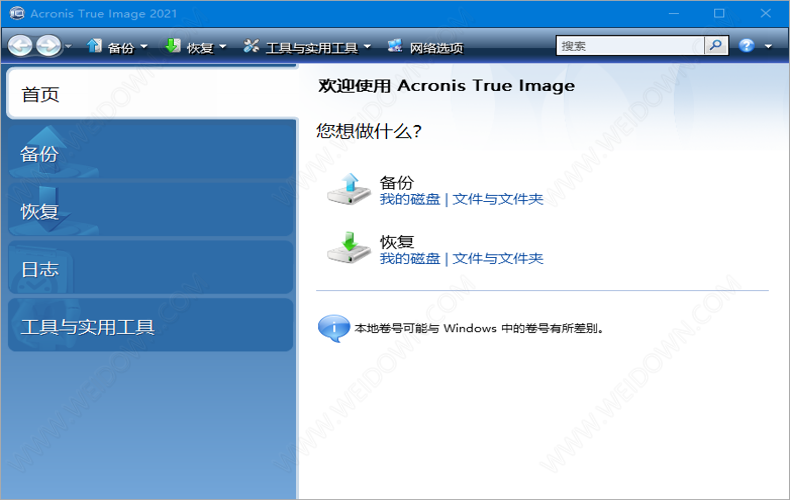
Task: Click the blue info bubble icon
Action: (333, 327)
